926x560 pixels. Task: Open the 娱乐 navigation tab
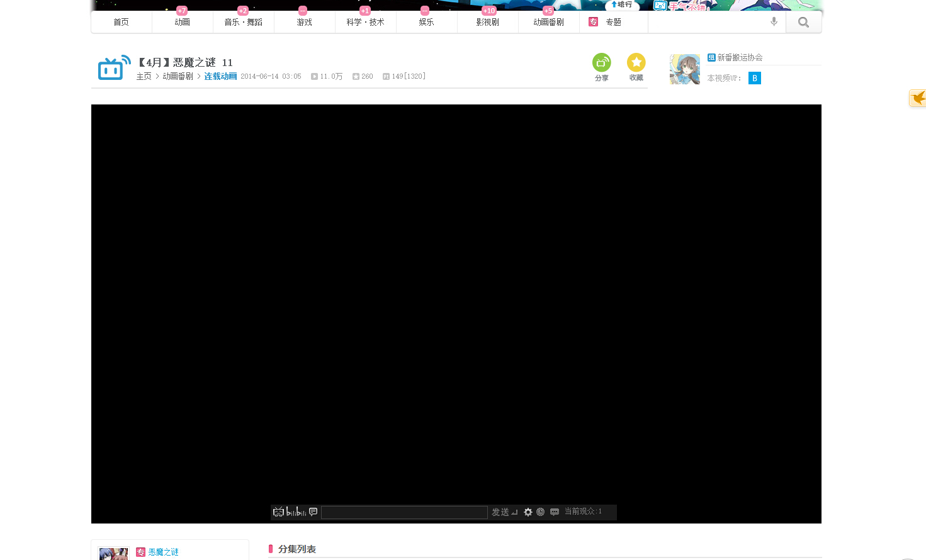coord(427,22)
